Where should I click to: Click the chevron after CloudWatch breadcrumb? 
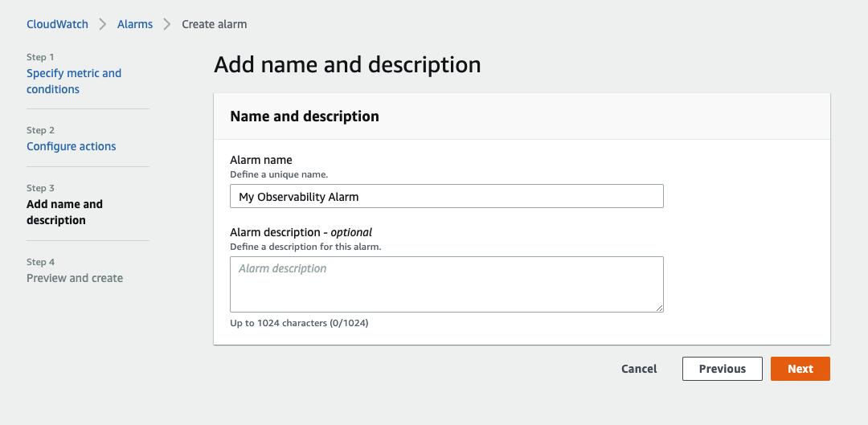click(102, 24)
